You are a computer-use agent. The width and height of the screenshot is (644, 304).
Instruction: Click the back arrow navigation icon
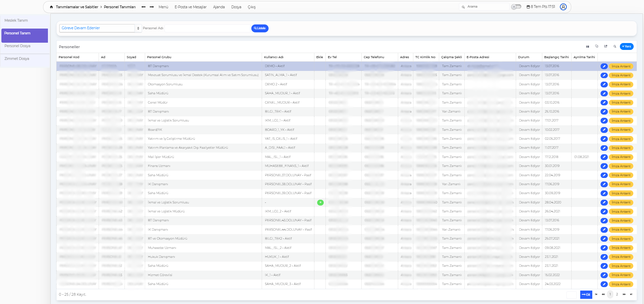click(x=143, y=7)
